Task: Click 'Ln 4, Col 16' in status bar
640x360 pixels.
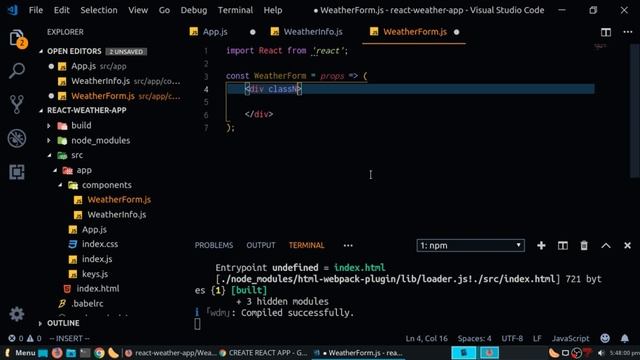Action: (x=427, y=338)
